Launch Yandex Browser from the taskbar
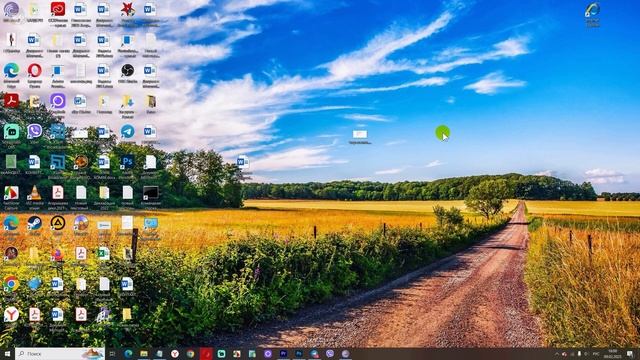Image resolution: width=640 pixels, height=360 pixels. (175, 354)
